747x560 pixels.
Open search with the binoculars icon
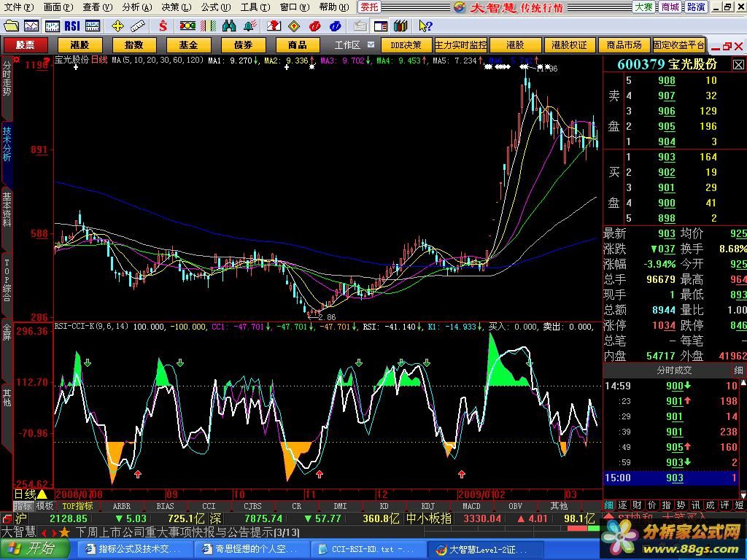(229, 26)
